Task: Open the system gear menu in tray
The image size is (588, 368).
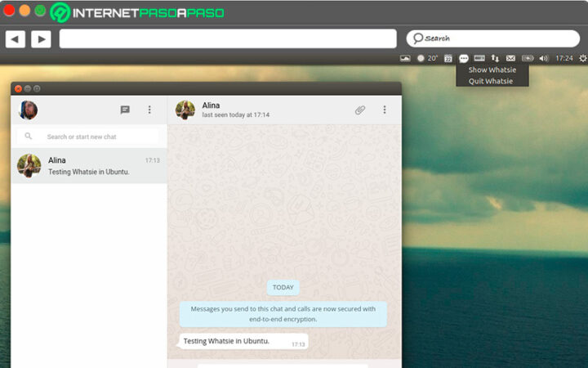Action: (x=582, y=59)
